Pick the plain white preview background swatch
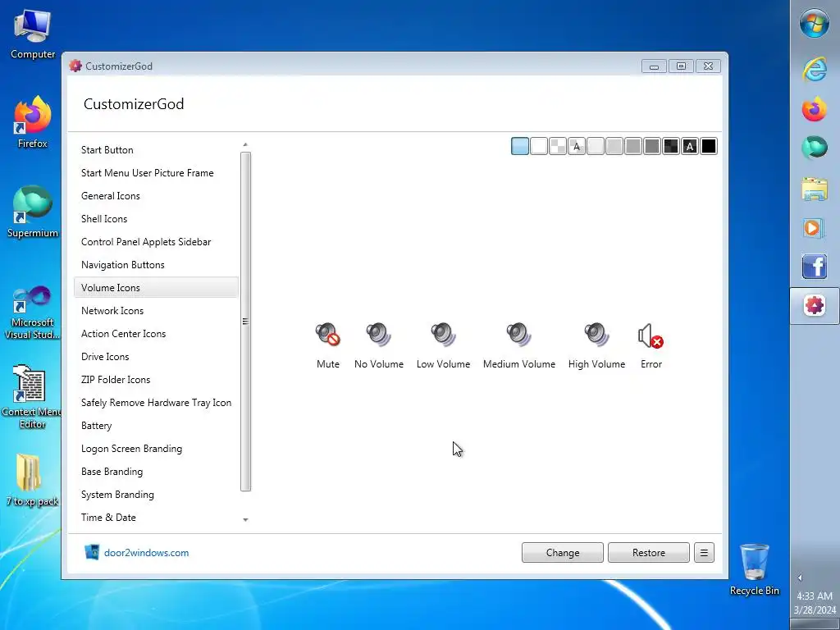840x630 pixels. [539, 146]
